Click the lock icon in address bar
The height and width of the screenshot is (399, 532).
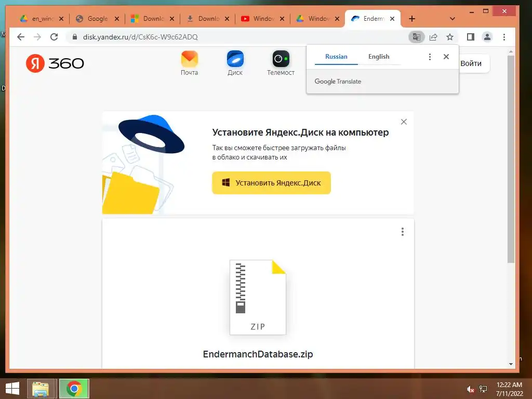75,37
